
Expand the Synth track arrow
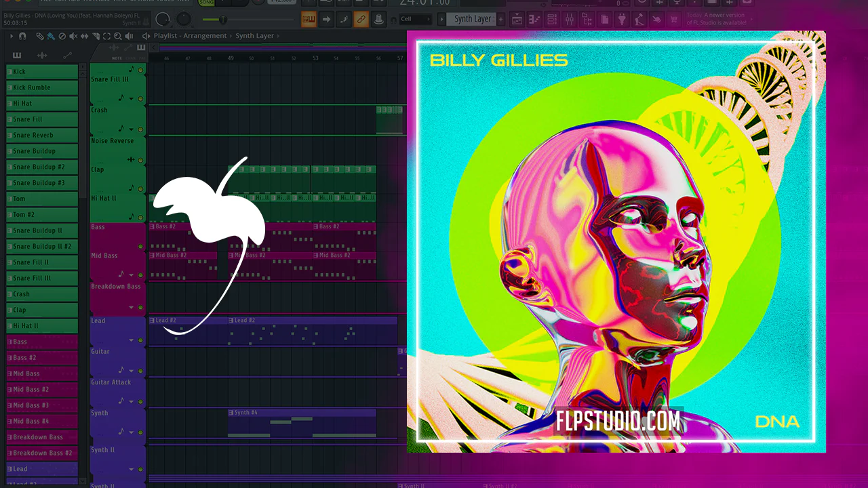[132, 432]
